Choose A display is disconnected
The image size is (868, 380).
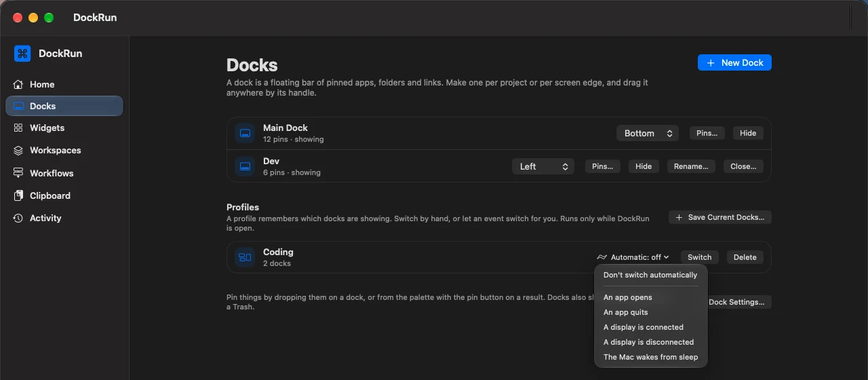[x=650, y=342]
